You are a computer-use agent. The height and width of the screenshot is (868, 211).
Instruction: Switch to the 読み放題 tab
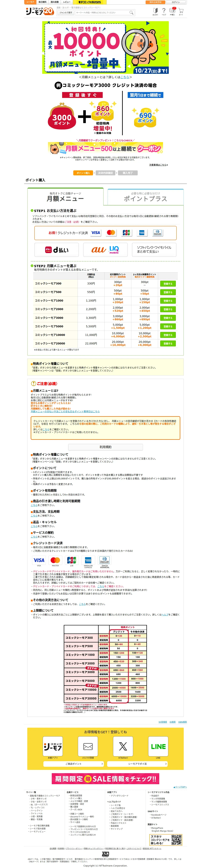(55, 2)
